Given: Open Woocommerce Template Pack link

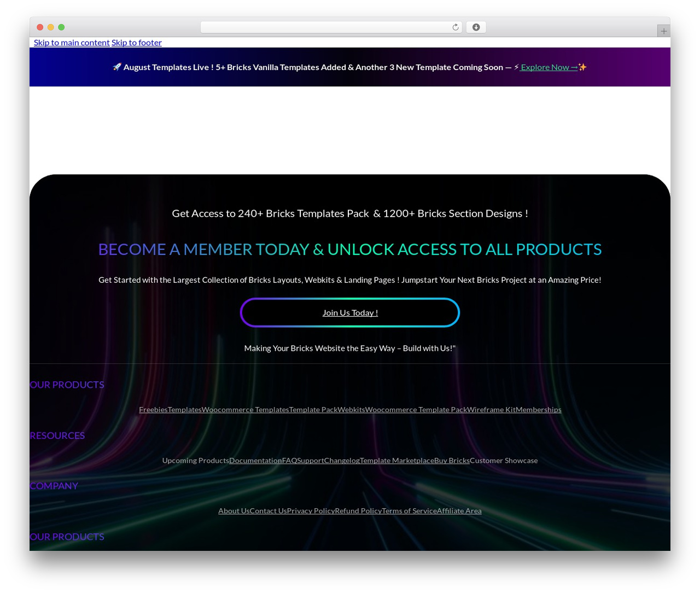Looking at the screenshot, I should (x=416, y=410).
